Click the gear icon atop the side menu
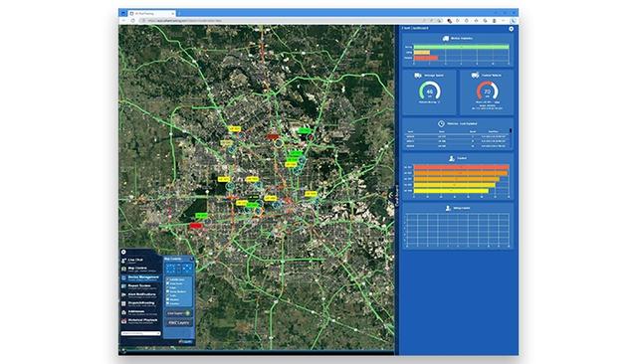The height and width of the screenshot is (364, 637). pyautogui.click(x=123, y=252)
